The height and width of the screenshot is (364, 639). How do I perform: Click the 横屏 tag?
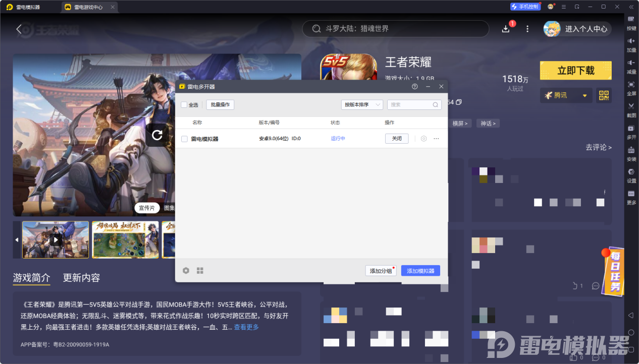[x=460, y=123]
